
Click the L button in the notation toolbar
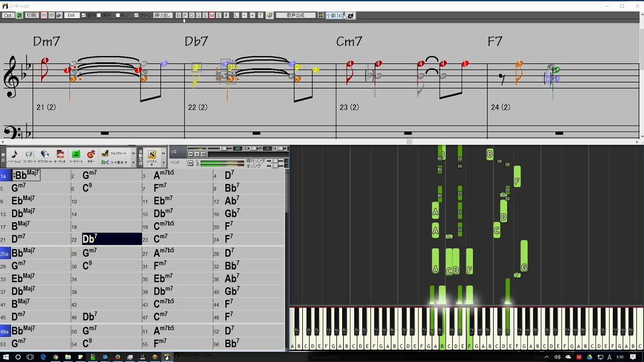(x=236, y=16)
